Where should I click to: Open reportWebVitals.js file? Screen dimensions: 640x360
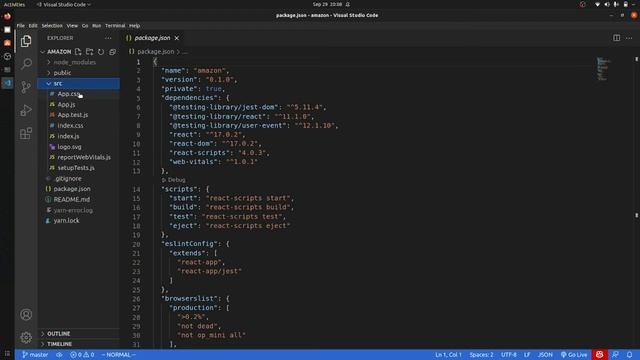point(84,157)
